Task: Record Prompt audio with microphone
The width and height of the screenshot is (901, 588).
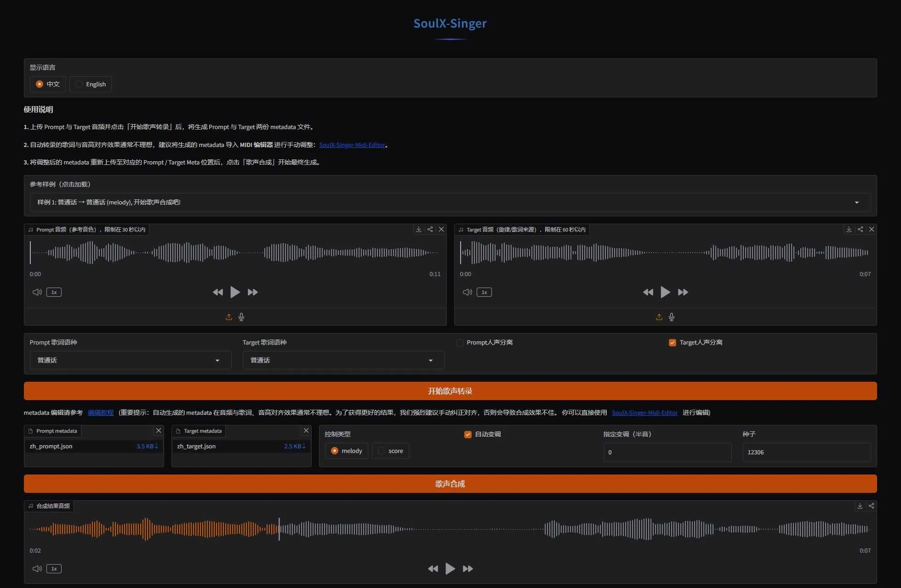Action: (241, 317)
